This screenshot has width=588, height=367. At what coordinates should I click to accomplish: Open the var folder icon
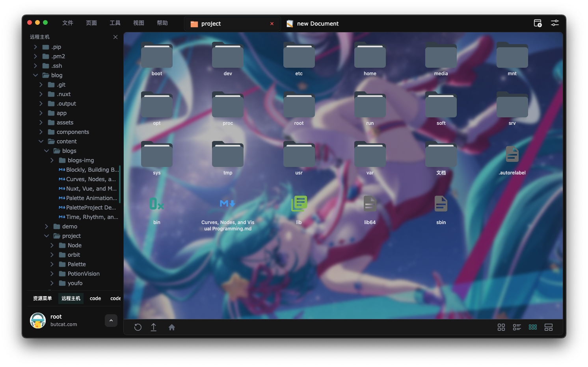pyautogui.click(x=370, y=154)
